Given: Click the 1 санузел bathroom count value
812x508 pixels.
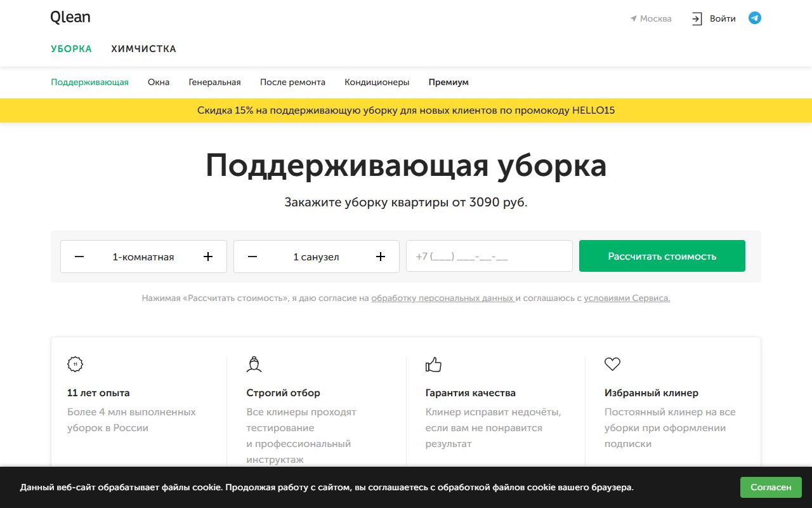Looking at the screenshot, I should pos(316,257).
